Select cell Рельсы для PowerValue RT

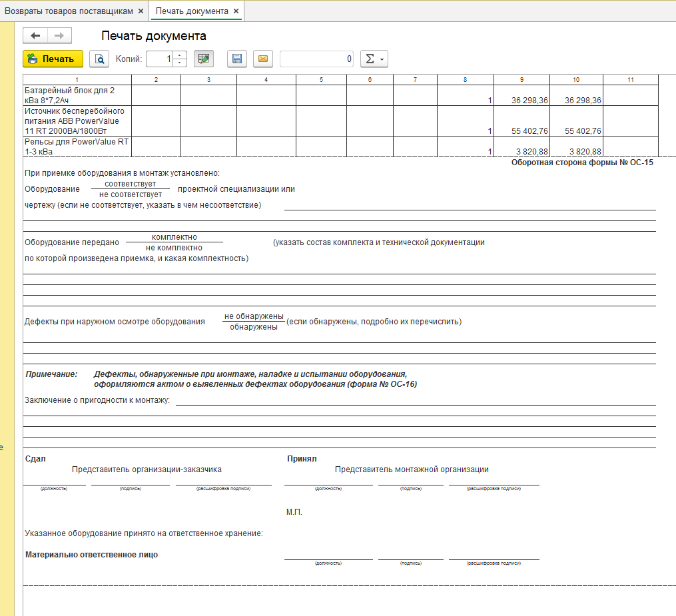coord(77,147)
